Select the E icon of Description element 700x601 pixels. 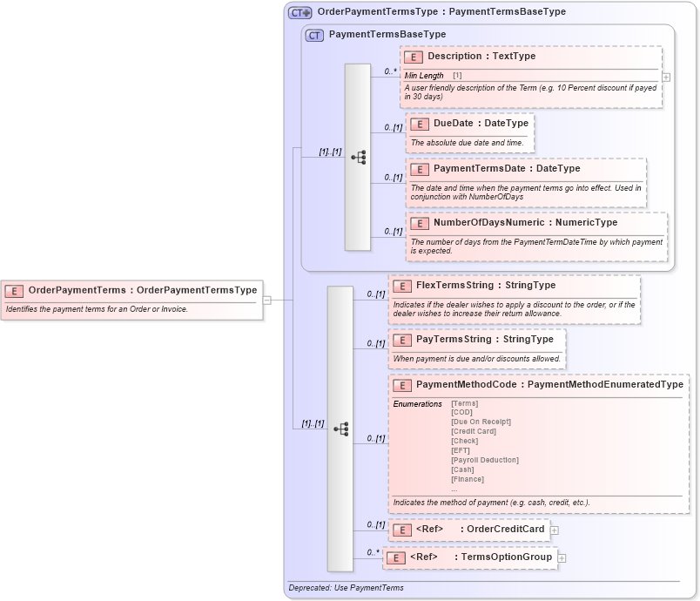[x=414, y=56]
